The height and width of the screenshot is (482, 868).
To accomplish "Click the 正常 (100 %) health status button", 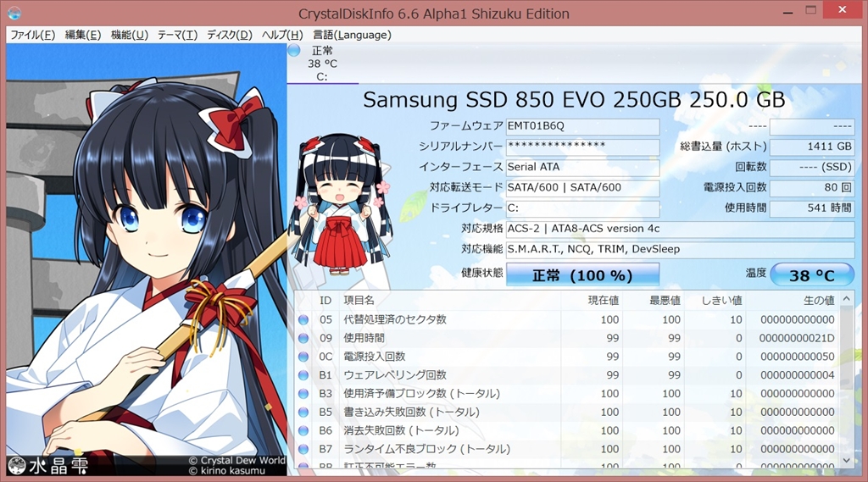I will point(582,275).
